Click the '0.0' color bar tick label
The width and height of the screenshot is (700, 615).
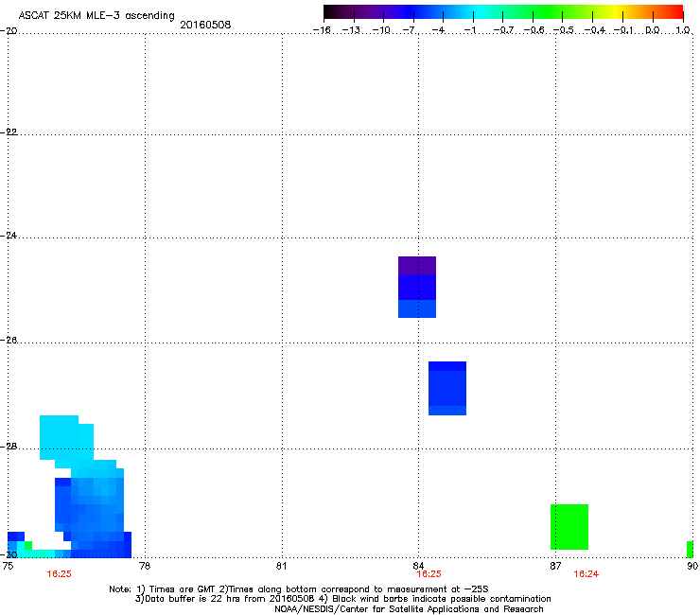pyautogui.click(x=653, y=30)
